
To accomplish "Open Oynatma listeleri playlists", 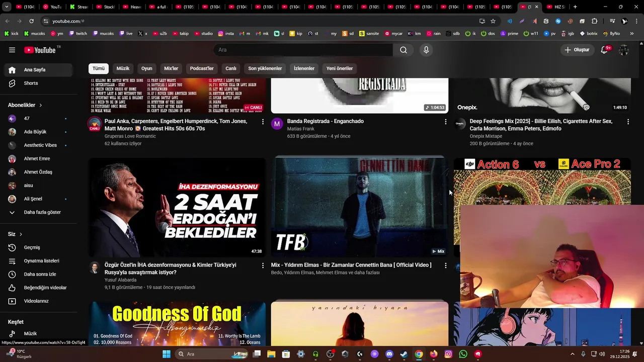I will click(x=38, y=261).
